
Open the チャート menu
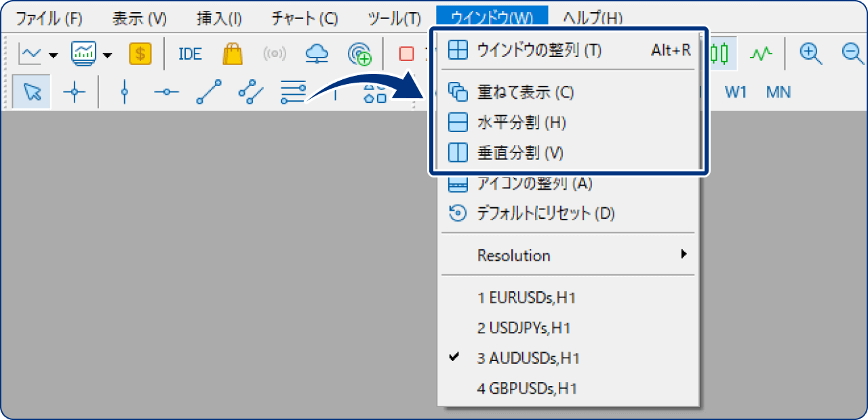click(x=303, y=18)
